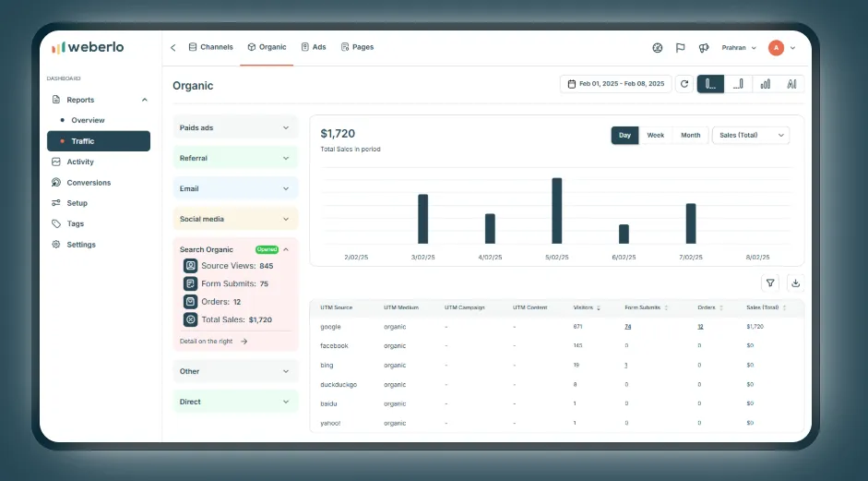
Task: Select the ascending bars attribution icon
Action: 765,84
